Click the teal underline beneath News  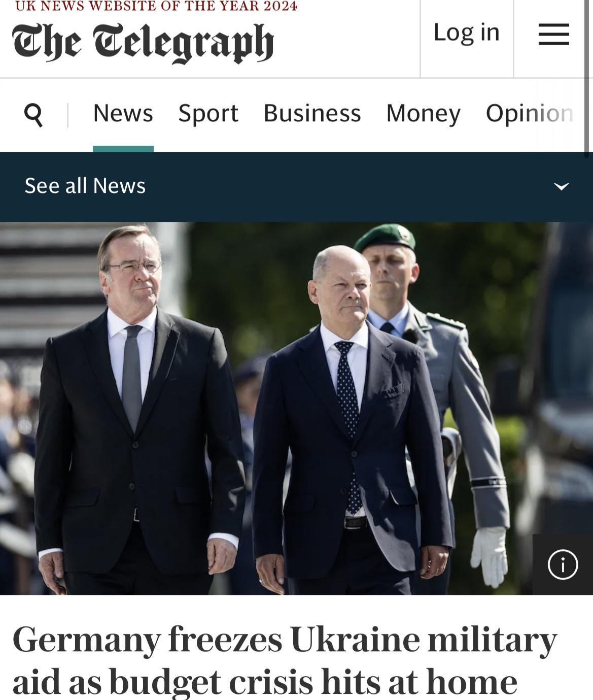(123, 149)
